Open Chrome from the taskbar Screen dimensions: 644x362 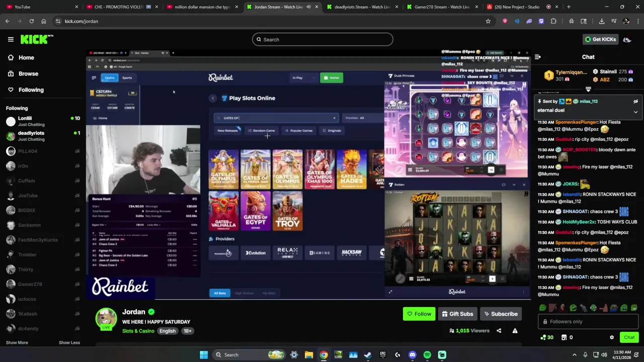tap(324, 355)
